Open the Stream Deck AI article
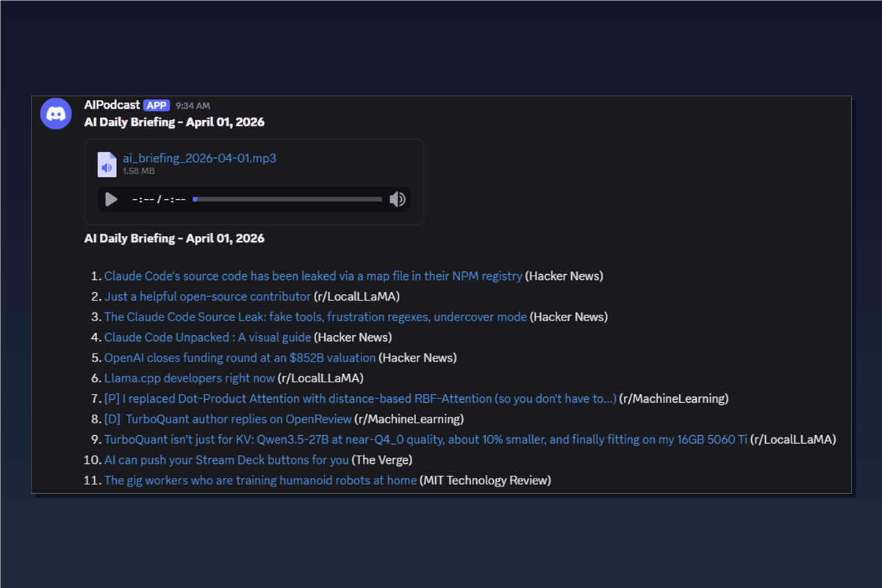882x588 pixels. [x=225, y=460]
